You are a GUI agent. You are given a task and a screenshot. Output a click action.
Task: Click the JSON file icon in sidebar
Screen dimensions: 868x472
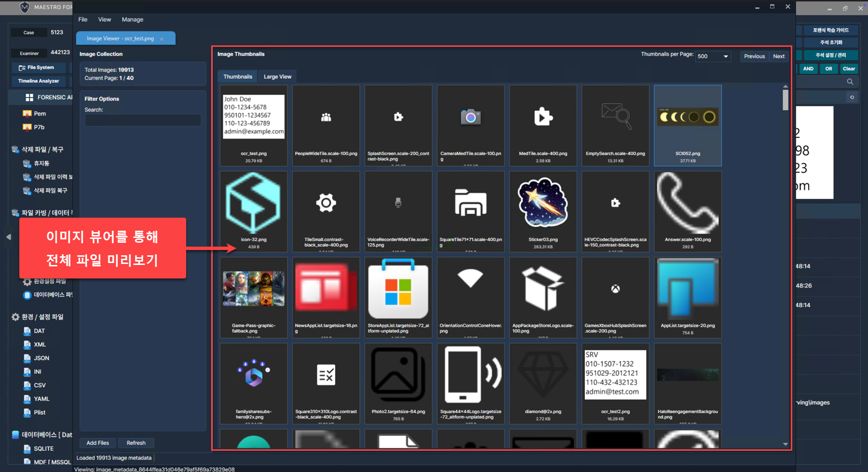click(27, 358)
